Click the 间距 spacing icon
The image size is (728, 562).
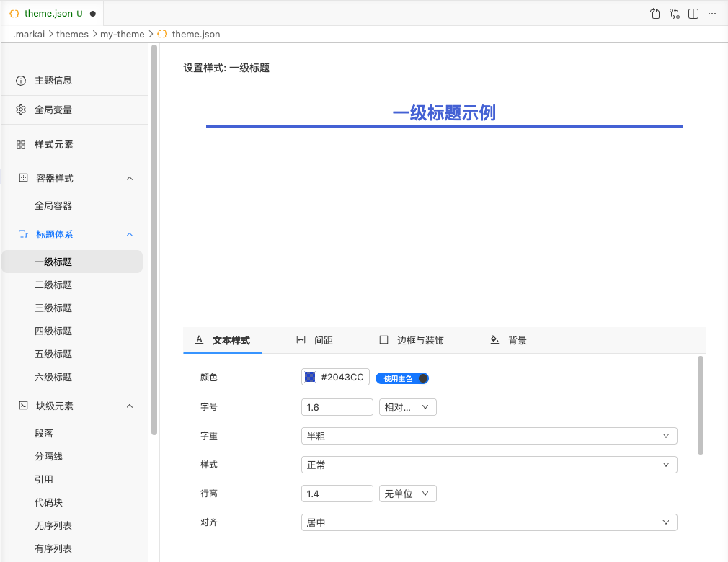tap(301, 340)
